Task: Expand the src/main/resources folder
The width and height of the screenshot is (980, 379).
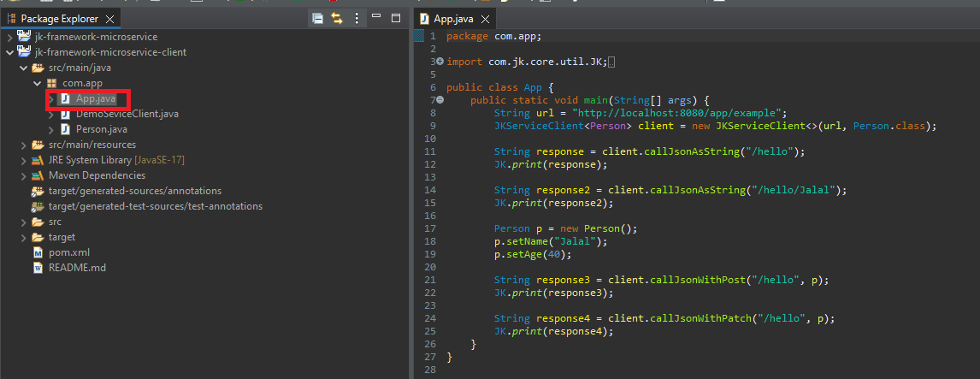Action: (24, 145)
